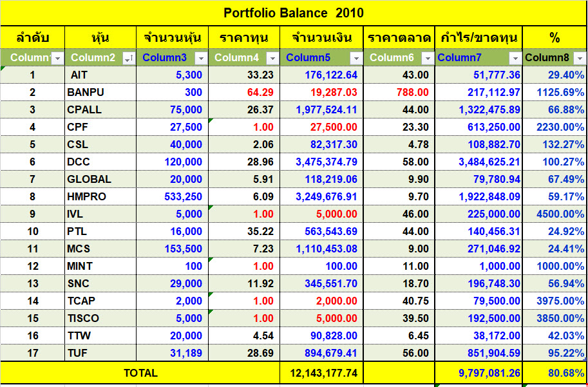Select the 40.75 market price cell

tap(399, 301)
